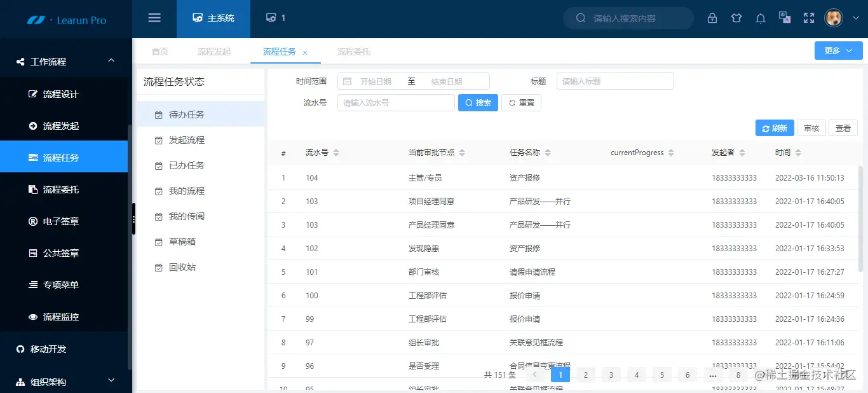Lock the screen via padlock icon

coord(712,18)
